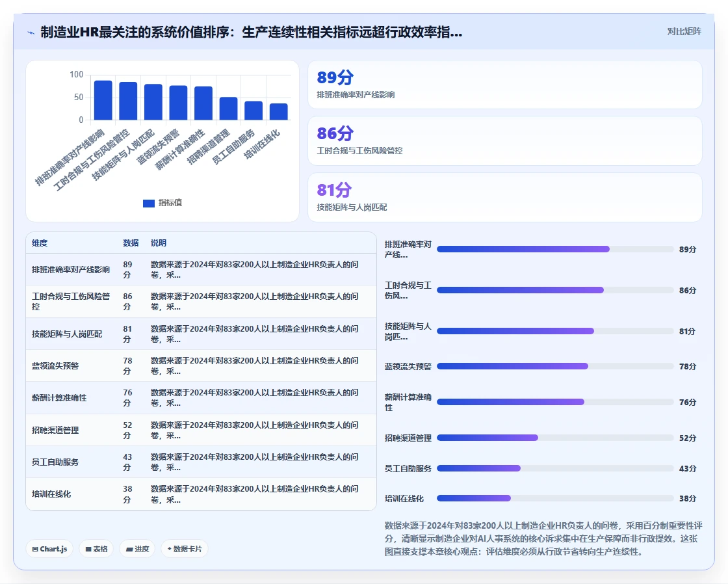Click the truncated 排班准确率对产线... progress label
Image resolution: width=728 pixels, height=584 pixels.
click(408, 250)
